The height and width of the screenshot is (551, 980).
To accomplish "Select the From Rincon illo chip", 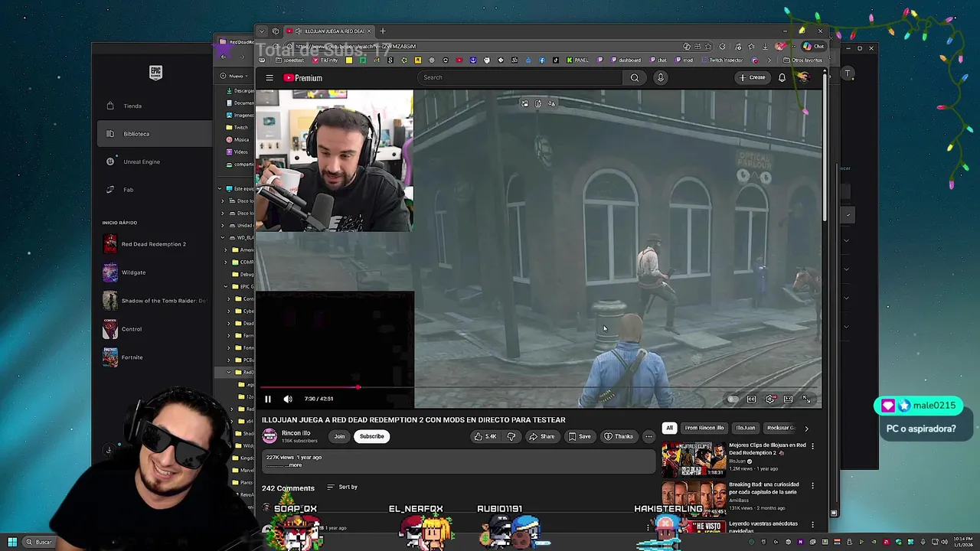I will 704,428.
